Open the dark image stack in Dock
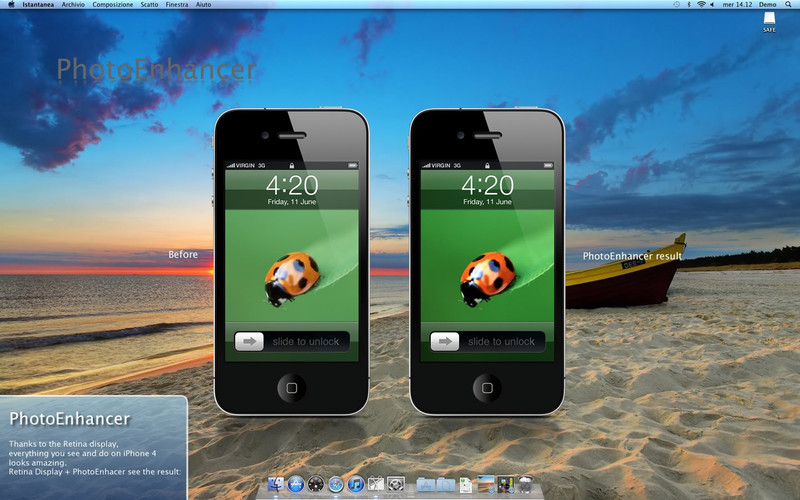800x500 pixels. 506,484
